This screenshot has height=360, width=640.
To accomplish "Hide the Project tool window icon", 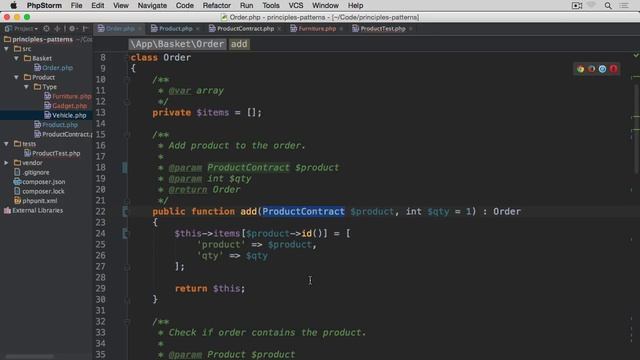I will click(x=85, y=29).
